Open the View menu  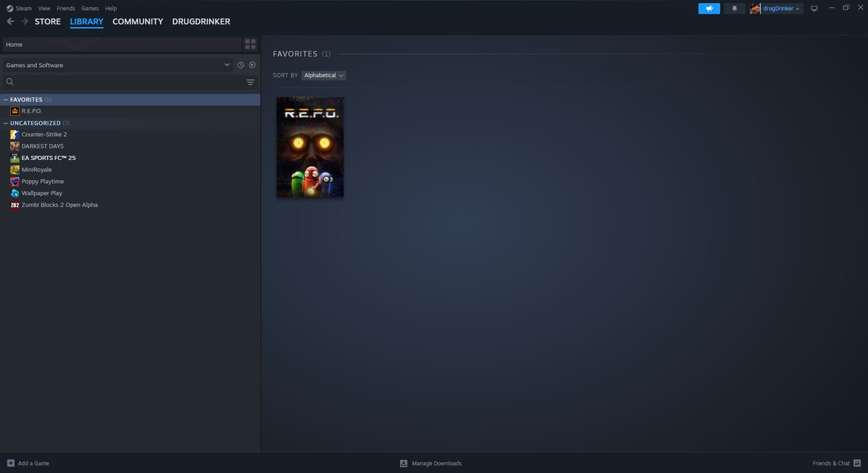(44, 8)
